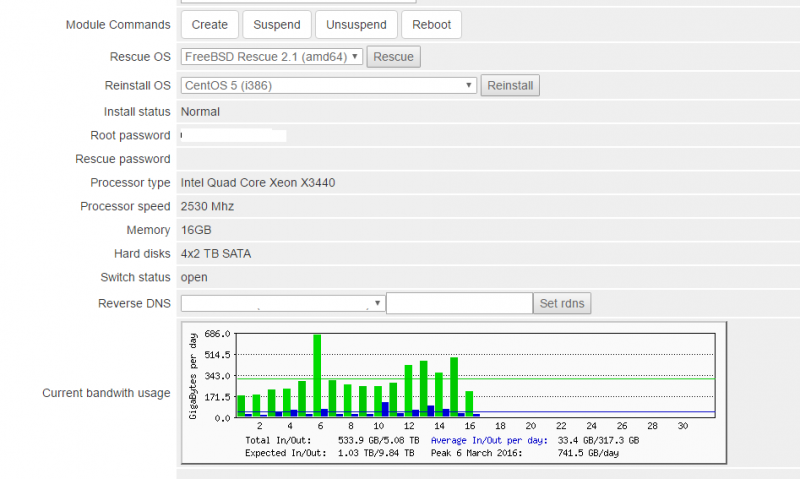Click the 'Memory' label
The height and width of the screenshot is (479, 800).
click(148, 230)
